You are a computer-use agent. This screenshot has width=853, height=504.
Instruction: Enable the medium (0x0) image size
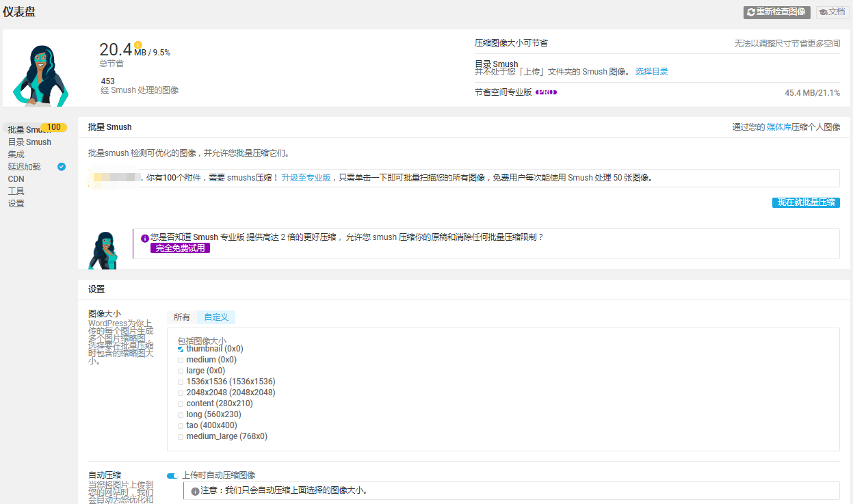tap(181, 360)
